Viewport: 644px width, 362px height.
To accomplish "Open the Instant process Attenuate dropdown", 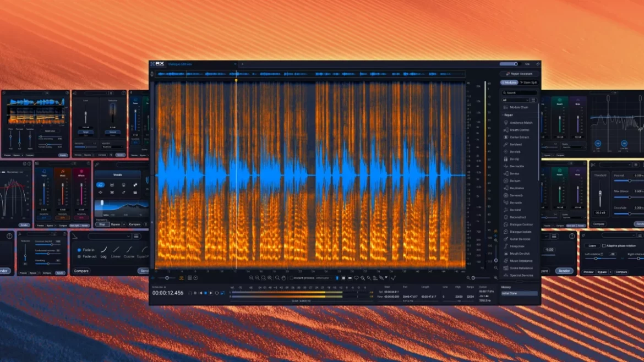I will (x=324, y=278).
